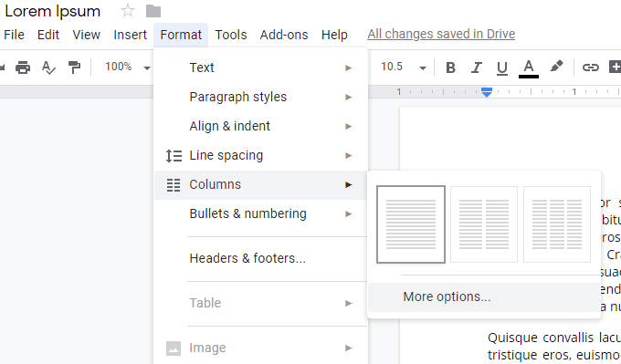
Task: Open the Tools menu
Action: click(x=231, y=35)
